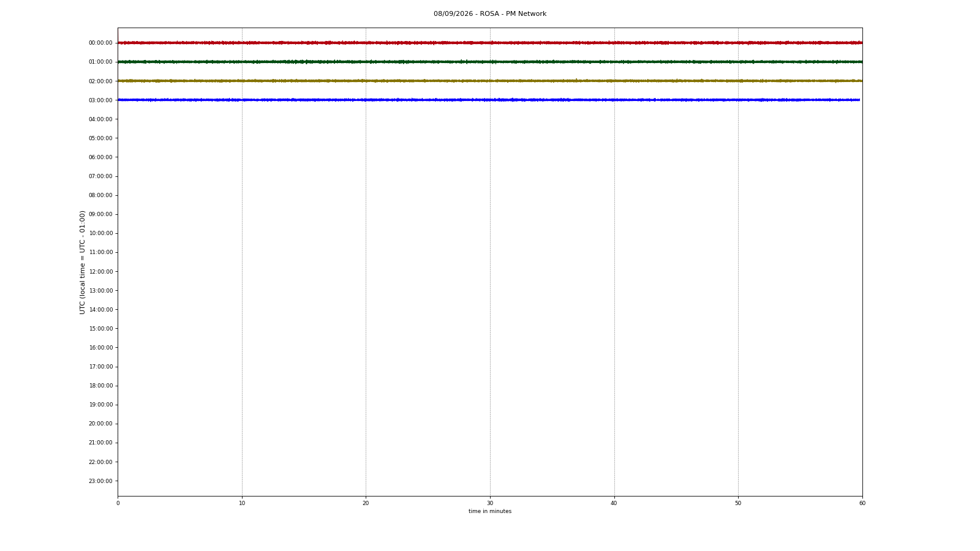Screen dimensions: 980x551
Task: Click the olive 02:00:00 seismic trace
Action: [x=490, y=81]
